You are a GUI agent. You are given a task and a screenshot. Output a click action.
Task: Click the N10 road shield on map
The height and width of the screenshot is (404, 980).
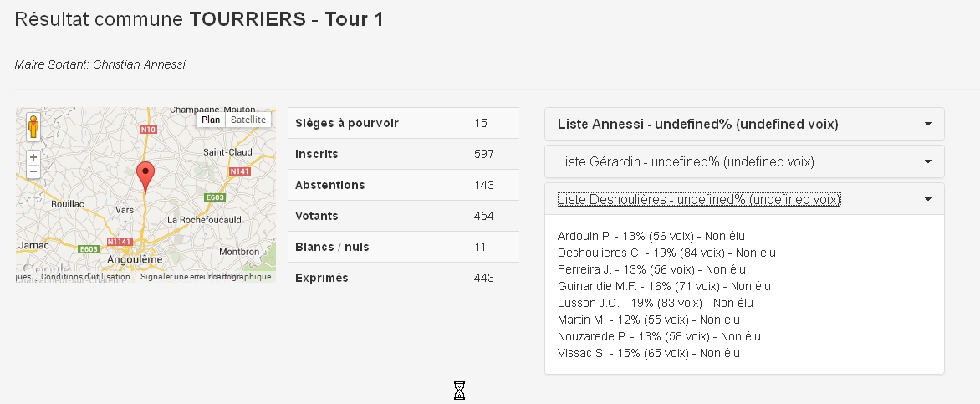[x=149, y=130]
